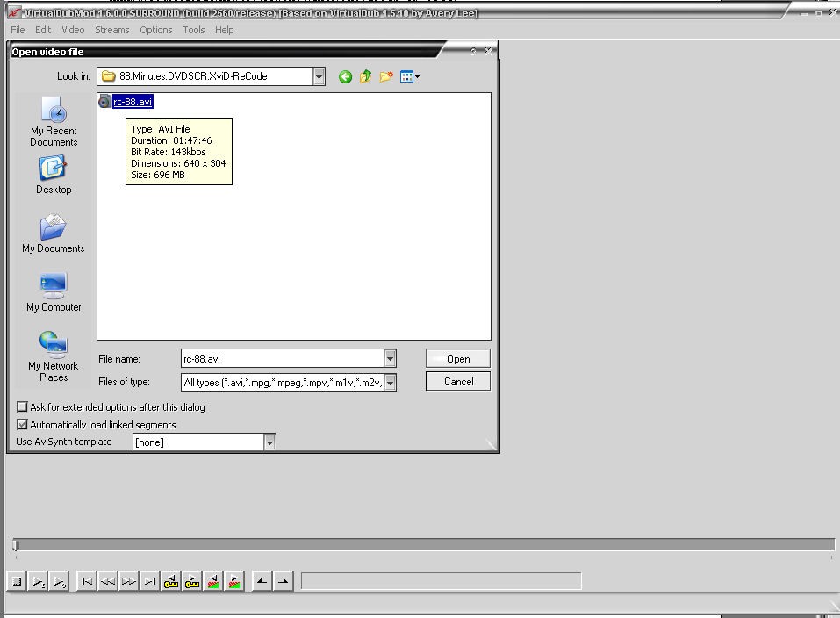
Task: Open My Network Places location
Action: tap(54, 357)
